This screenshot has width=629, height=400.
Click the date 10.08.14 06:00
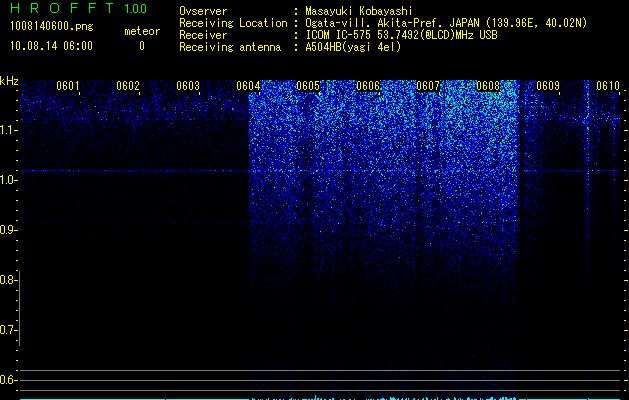click(51, 46)
